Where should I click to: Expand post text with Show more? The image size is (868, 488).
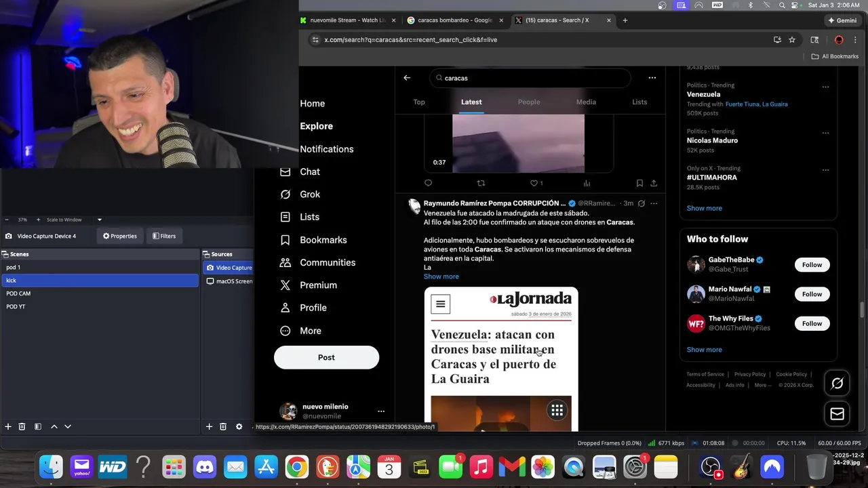tap(441, 277)
